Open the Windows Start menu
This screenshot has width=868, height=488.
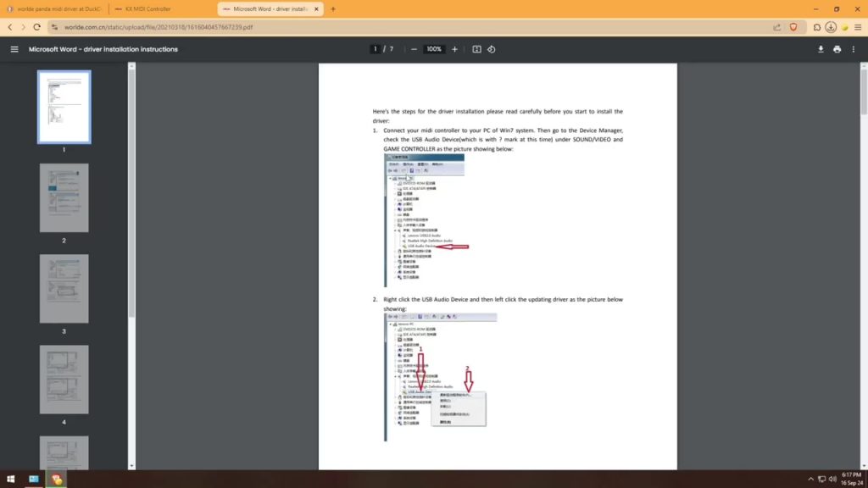[10, 479]
